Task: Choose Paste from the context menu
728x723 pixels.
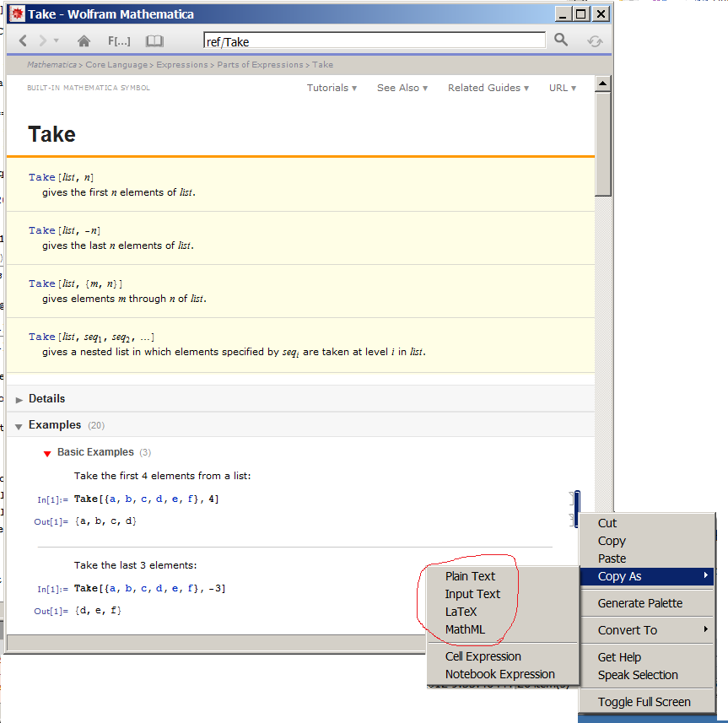Action: click(646, 558)
